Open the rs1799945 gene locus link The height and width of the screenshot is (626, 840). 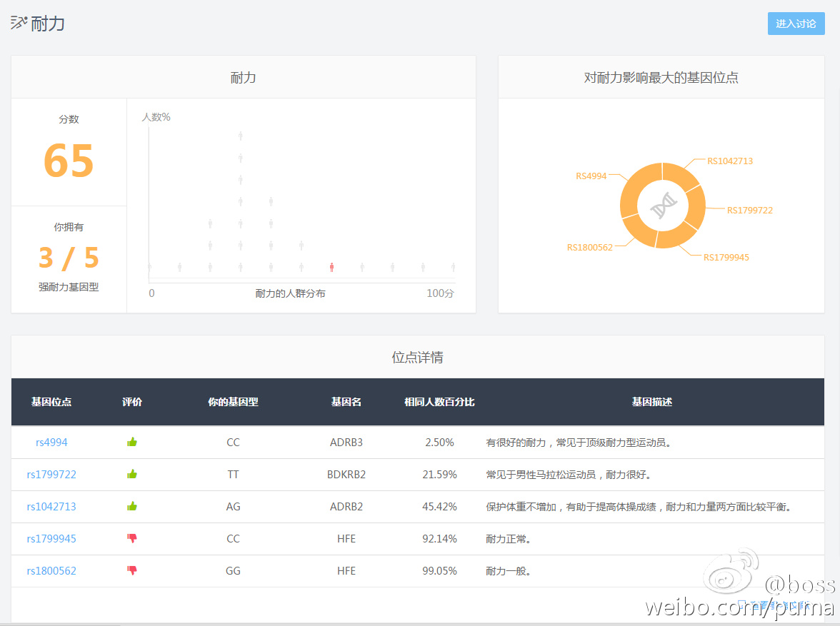click(x=51, y=539)
